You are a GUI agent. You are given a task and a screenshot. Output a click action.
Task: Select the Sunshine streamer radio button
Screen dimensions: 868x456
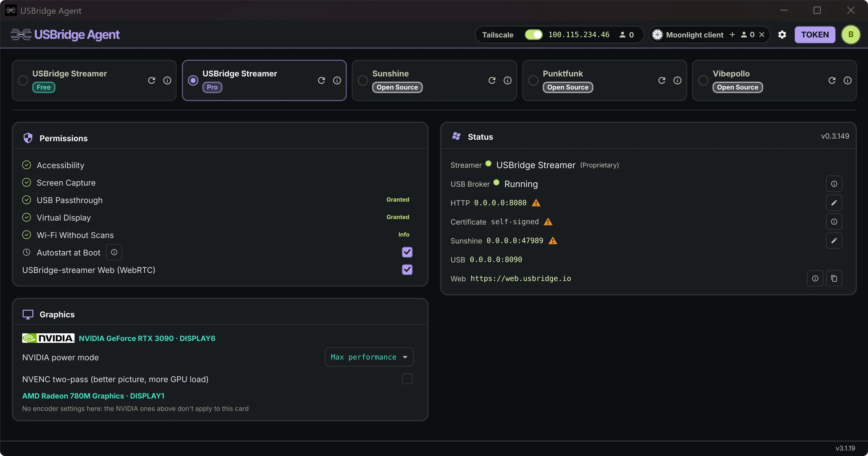[363, 80]
